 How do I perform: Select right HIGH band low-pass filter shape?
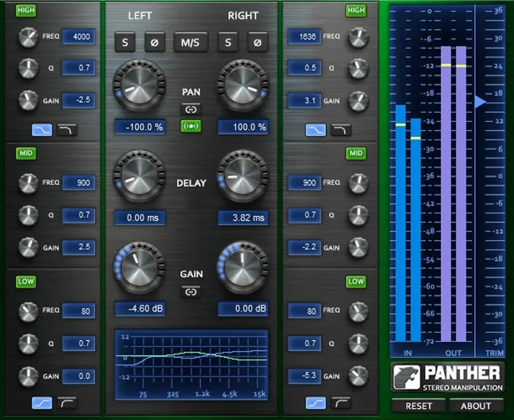click(341, 130)
